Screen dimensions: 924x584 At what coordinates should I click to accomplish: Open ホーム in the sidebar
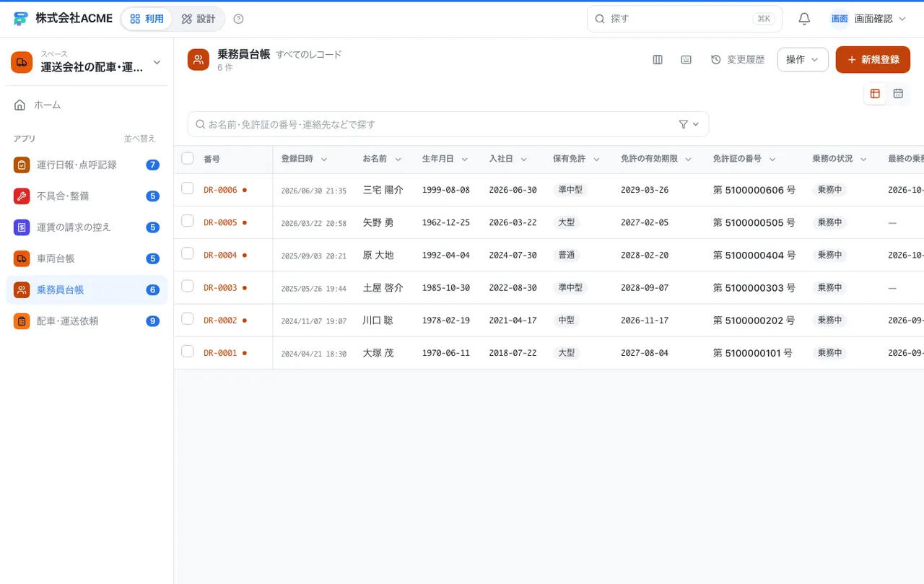coord(87,105)
